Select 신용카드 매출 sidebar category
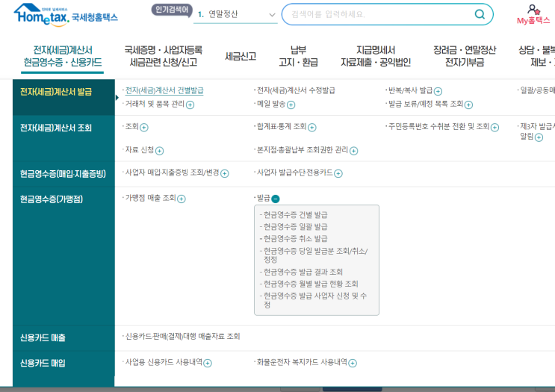The image size is (555, 392). pyautogui.click(x=63, y=338)
